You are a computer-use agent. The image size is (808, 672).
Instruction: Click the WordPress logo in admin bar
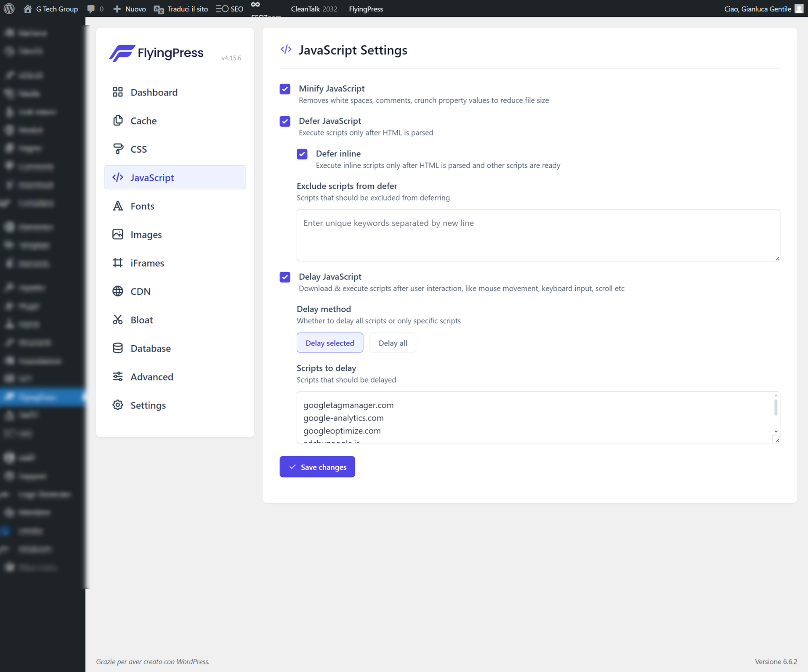(9, 9)
